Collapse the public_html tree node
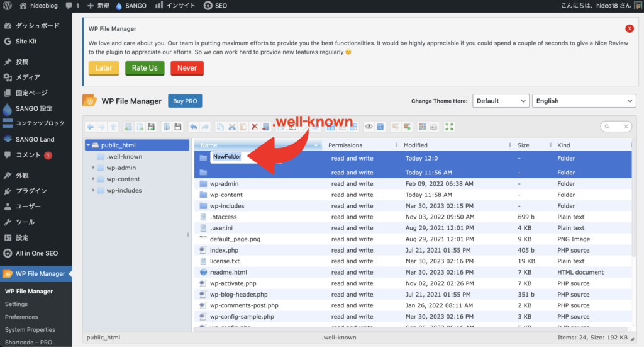 (x=88, y=145)
